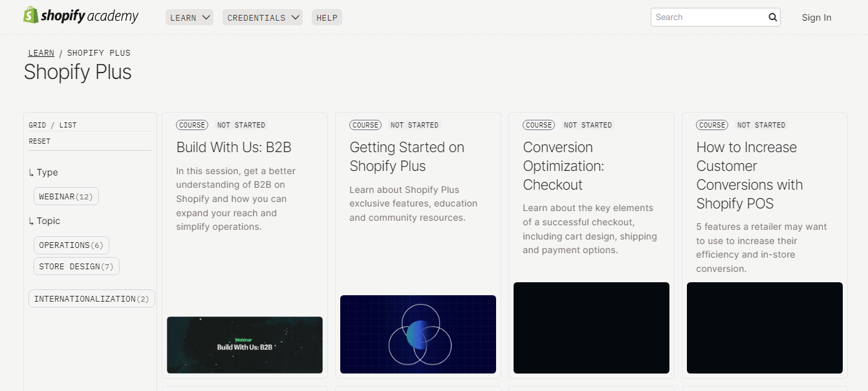
Task: Switch to LIST view
Action: coord(68,125)
